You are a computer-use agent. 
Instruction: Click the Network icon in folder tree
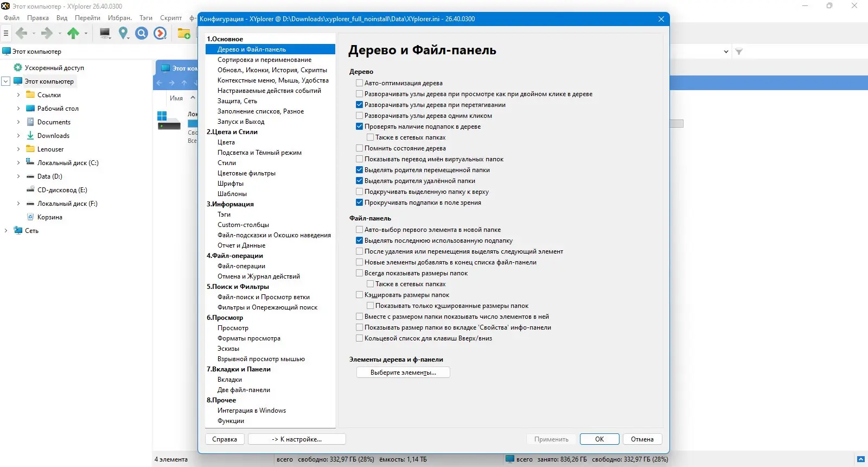click(x=18, y=231)
